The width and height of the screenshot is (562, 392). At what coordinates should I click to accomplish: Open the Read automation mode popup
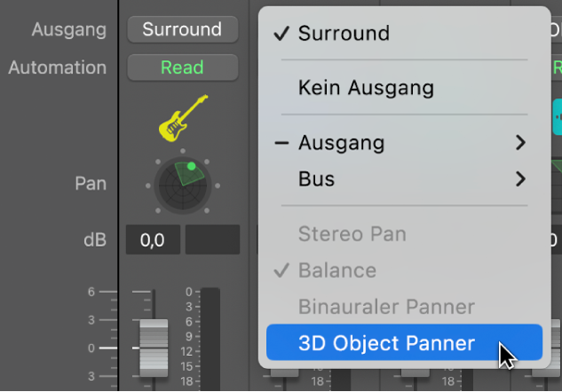(182, 67)
